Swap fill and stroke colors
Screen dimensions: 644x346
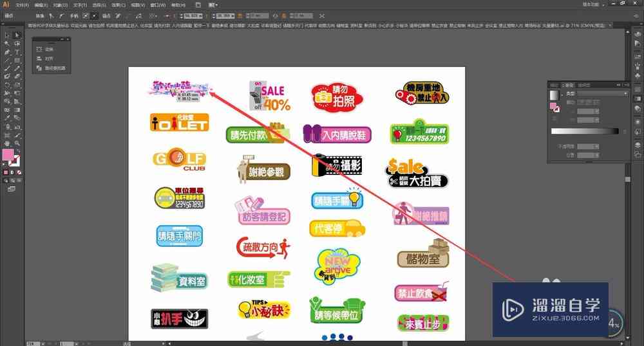pyautogui.click(x=18, y=151)
